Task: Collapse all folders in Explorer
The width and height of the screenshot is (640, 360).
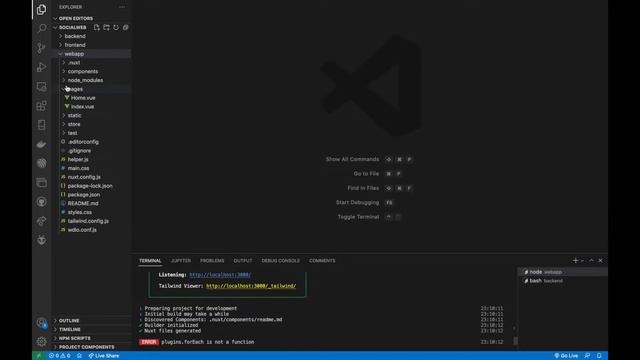Action: (x=125, y=27)
